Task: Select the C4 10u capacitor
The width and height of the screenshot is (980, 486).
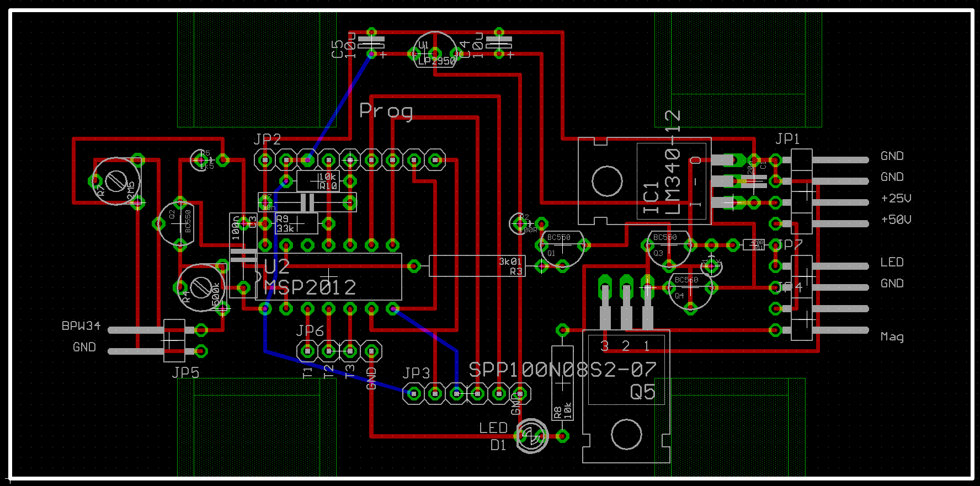Action: [499, 43]
